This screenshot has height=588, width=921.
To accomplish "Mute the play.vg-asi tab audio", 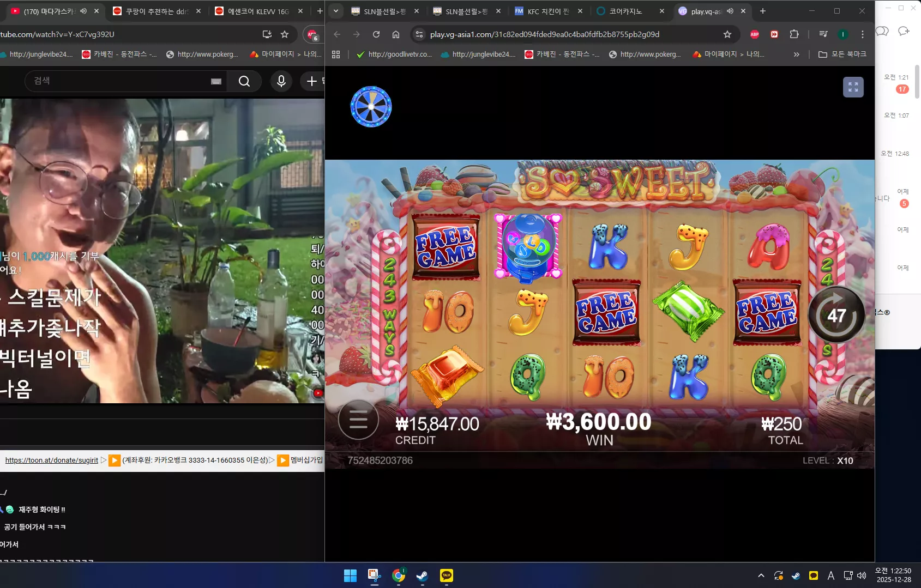I will [x=730, y=11].
